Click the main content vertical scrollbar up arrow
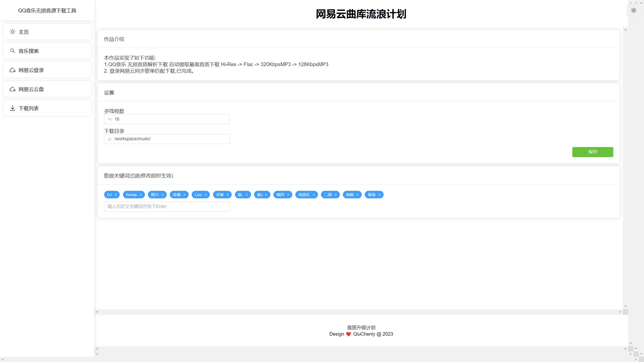Screen dimensions: 644x362 point(625,30)
